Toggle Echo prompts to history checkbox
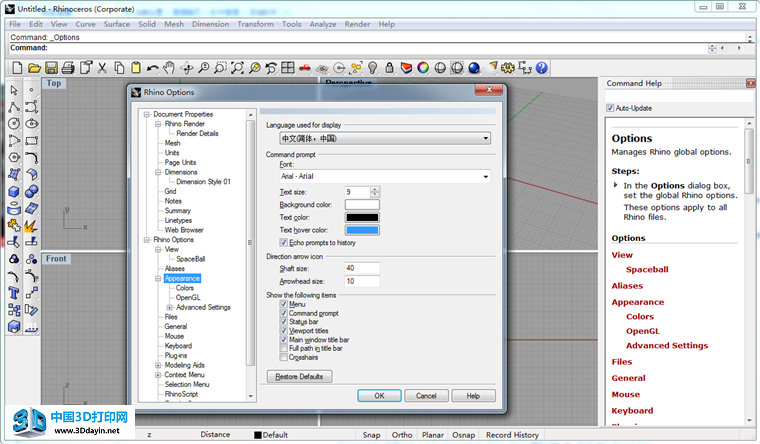This screenshot has height=444, width=760. tap(284, 242)
